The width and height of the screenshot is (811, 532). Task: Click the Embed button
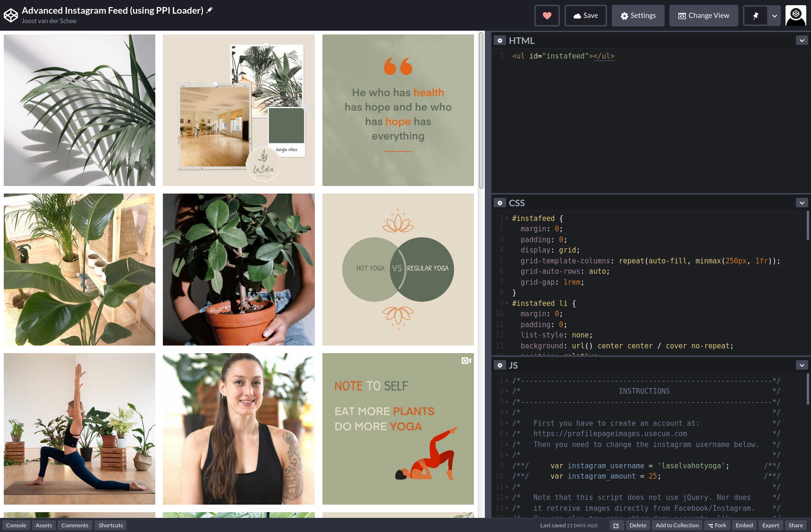click(x=744, y=525)
